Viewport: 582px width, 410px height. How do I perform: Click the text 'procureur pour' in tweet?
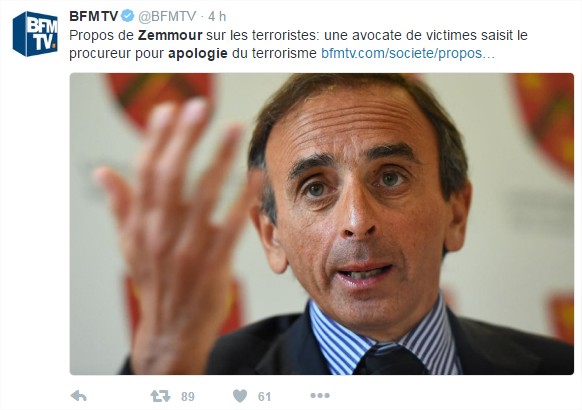[x=117, y=54]
